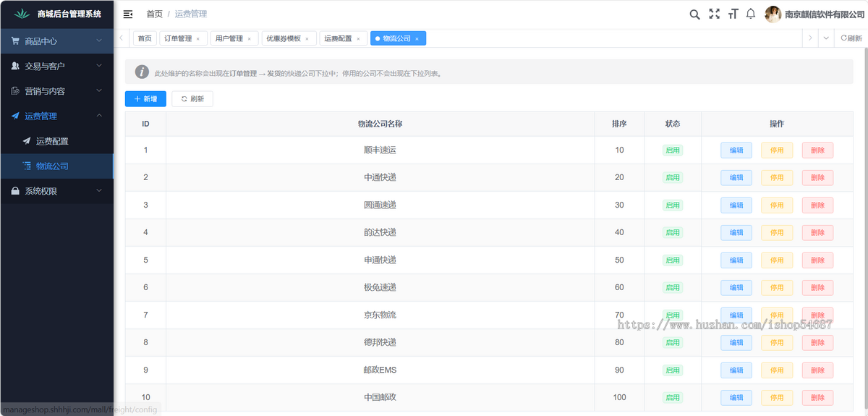Click the 启用 status tag for 京东物流
This screenshot has width=868, height=416.
(673, 315)
